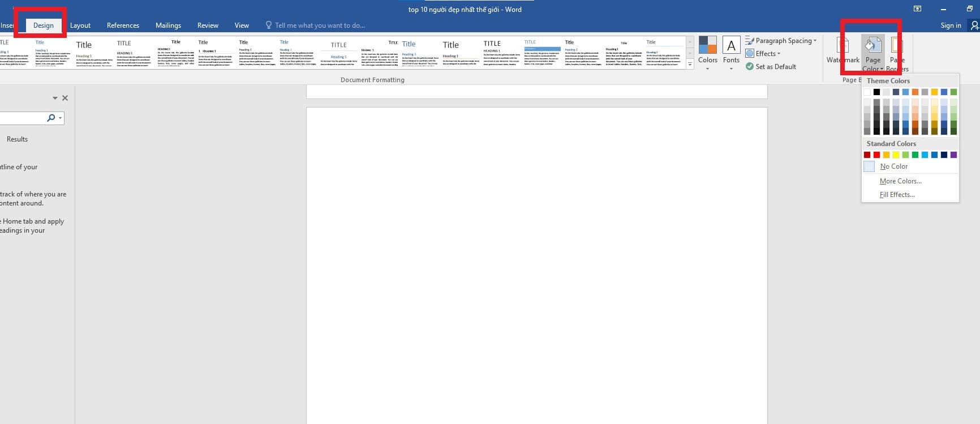Click the Standard Colors header text
Image resolution: width=980 pixels, height=424 pixels.
click(x=891, y=144)
